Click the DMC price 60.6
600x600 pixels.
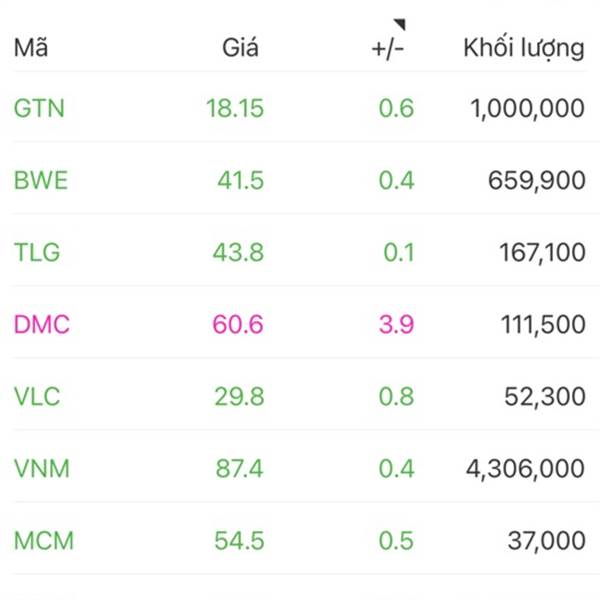tap(238, 324)
